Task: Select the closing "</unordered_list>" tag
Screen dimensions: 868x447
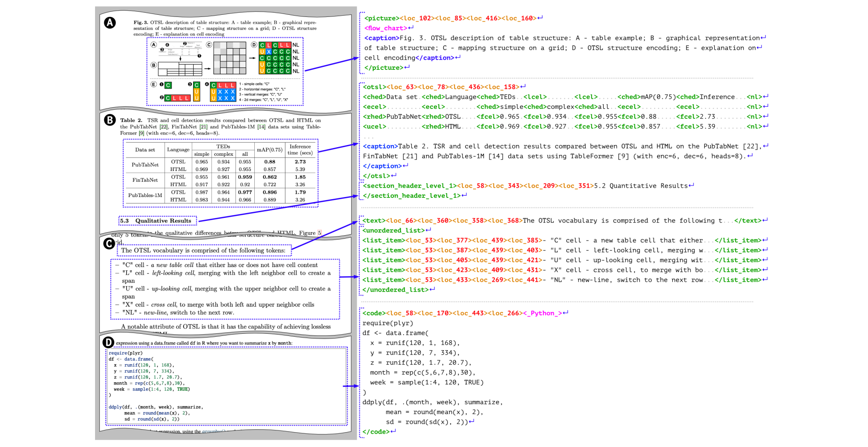Action: (x=395, y=290)
